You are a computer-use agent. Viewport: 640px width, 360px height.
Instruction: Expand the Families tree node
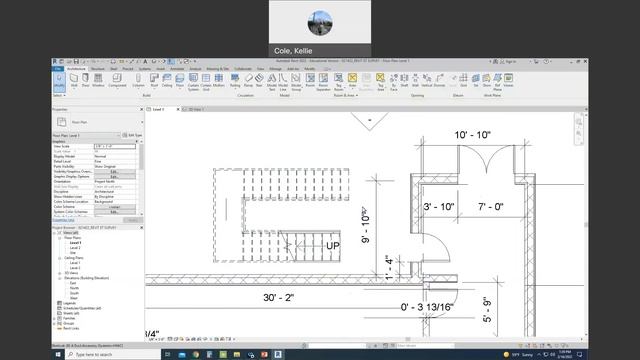[x=54, y=318]
